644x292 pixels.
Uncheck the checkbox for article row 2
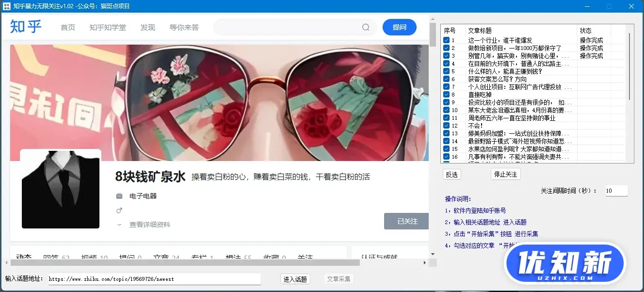446,48
